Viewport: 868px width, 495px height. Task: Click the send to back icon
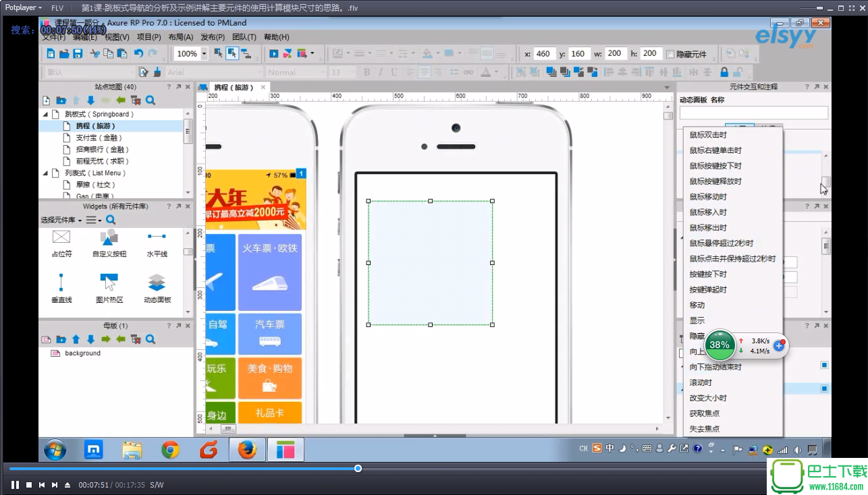pos(566,71)
